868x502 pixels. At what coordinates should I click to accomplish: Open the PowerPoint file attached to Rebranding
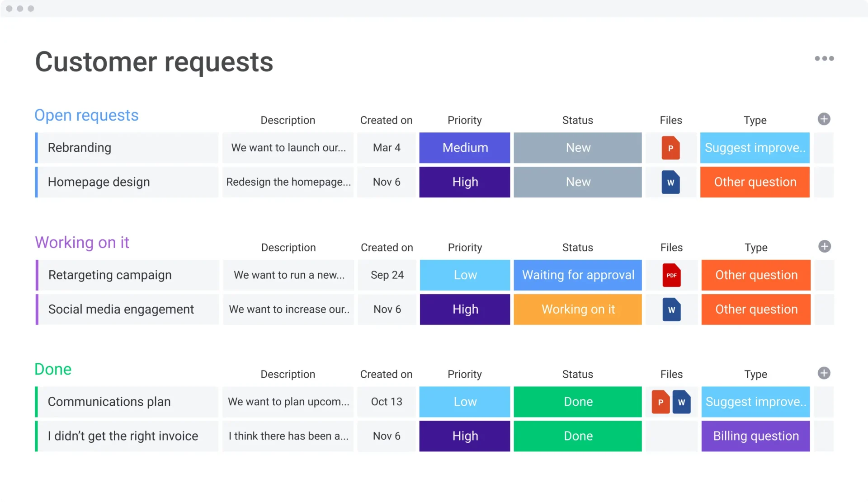click(671, 148)
